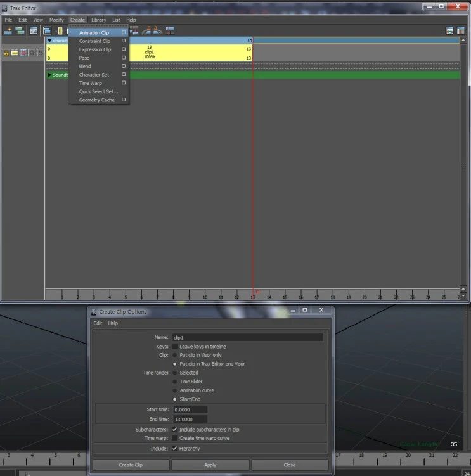471x476 pixels.
Task: Click the Trax vertical scrollbar track
Action: click(463, 164)
